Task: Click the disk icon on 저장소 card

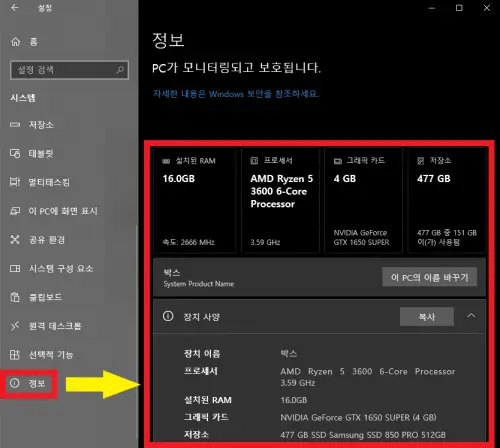Action: [421, 161]
